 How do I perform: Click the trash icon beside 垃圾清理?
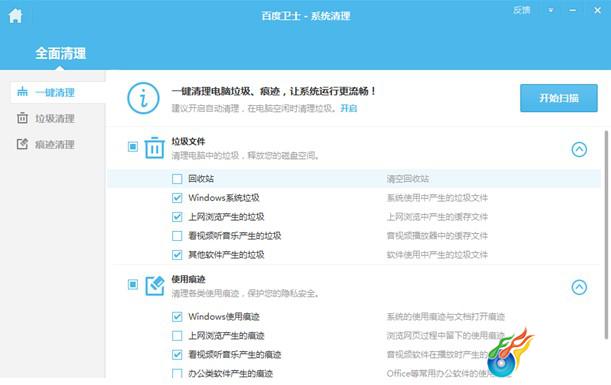[23, 118]
